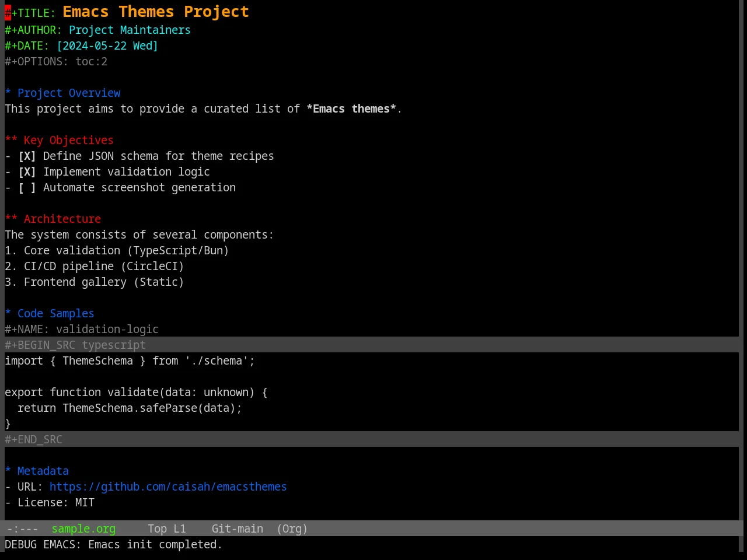Click the 'Metadata' heading text
Image resolution: width=747 pixels, height=560 pixels.
[43, 471]
